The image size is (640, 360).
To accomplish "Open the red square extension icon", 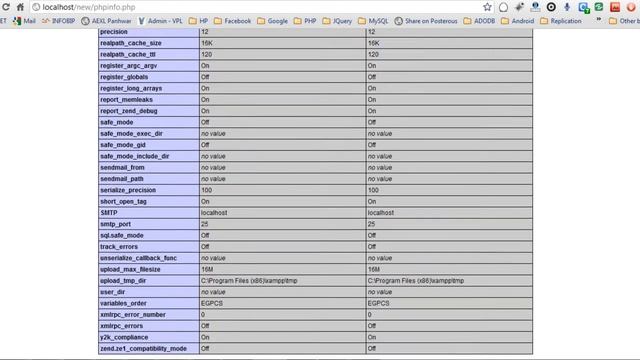I will 615,7.
